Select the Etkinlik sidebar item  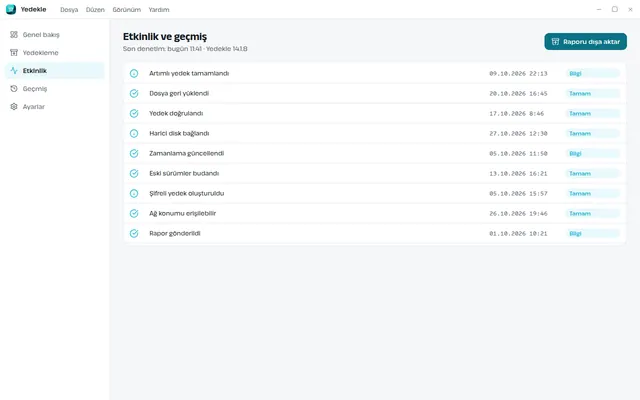(x=55, y=71)
